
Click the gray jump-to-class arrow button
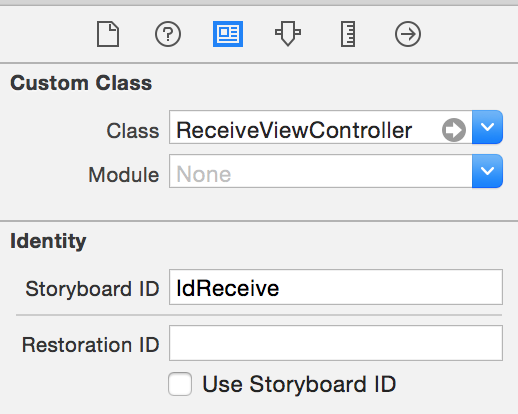(454, 130)
